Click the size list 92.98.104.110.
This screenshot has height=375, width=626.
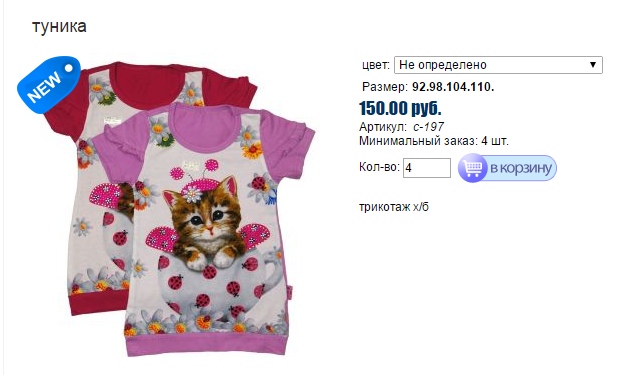pyautogui.click(x=453, y=87)
